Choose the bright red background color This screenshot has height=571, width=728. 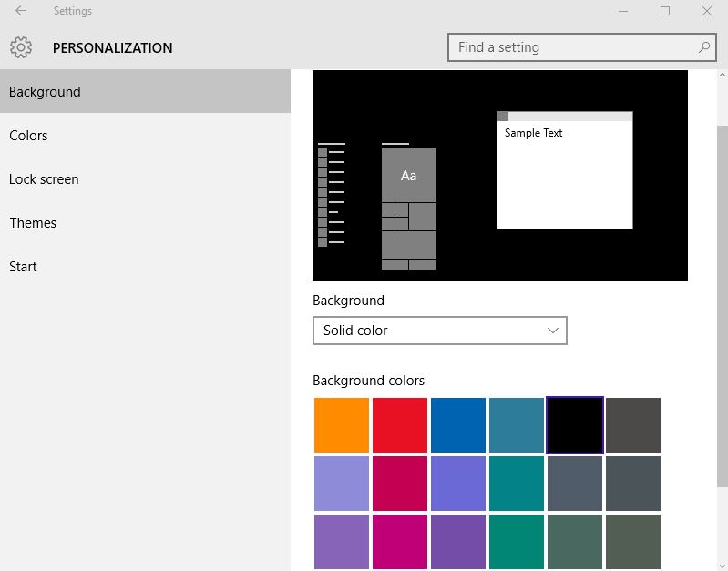coord(400,425)
